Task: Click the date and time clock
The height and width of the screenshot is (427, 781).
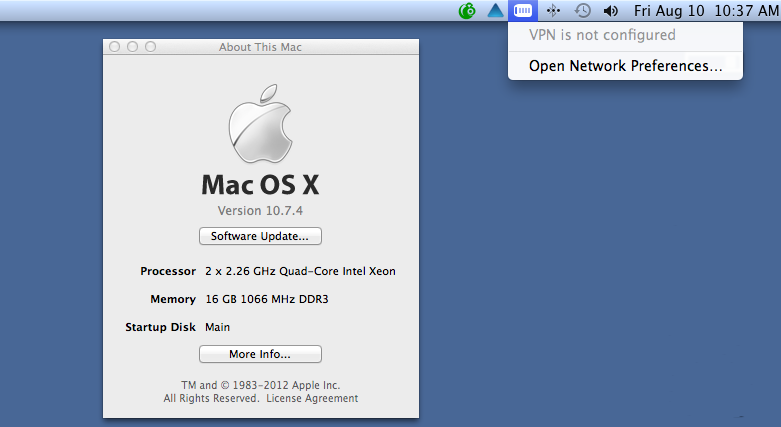Action: point(705,10)
